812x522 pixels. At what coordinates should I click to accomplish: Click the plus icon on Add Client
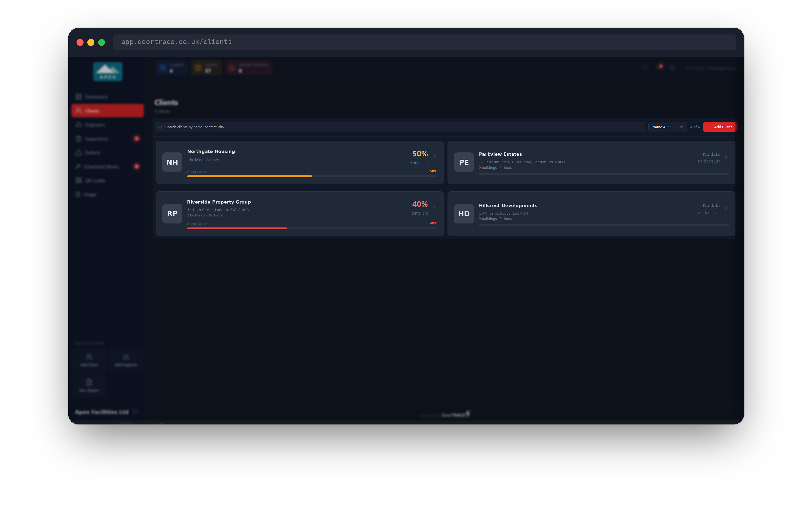pyautogui.click(x=710, y=127)
